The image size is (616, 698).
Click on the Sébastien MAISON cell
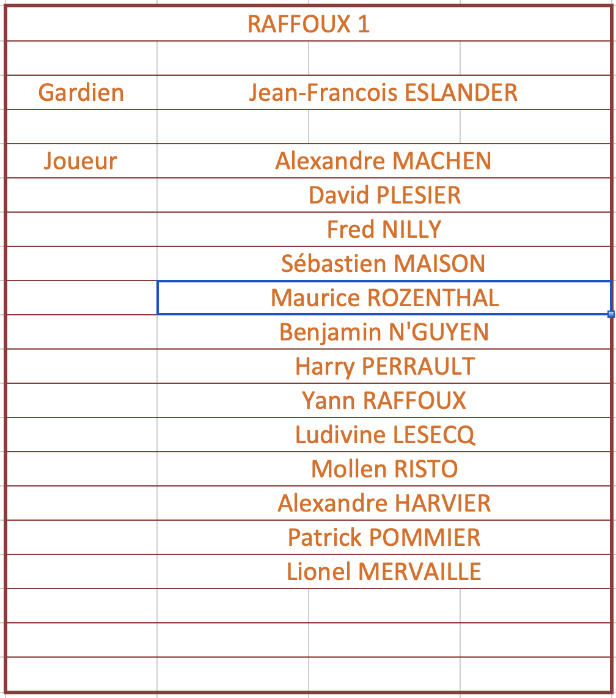click(383, 263)
